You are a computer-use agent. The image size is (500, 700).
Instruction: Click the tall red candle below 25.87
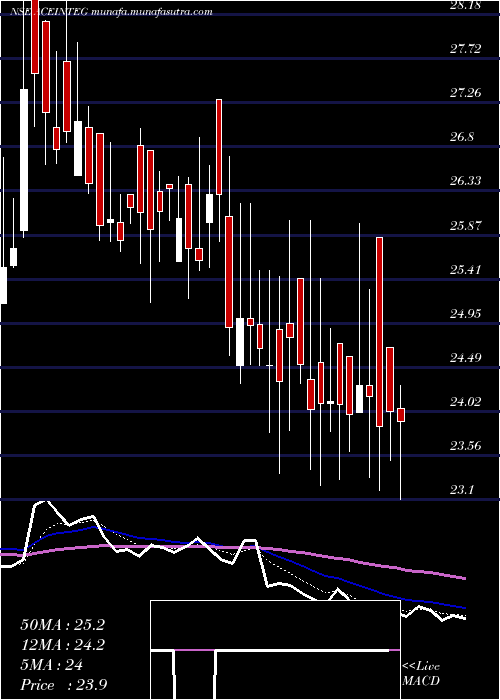pos(379,332)
